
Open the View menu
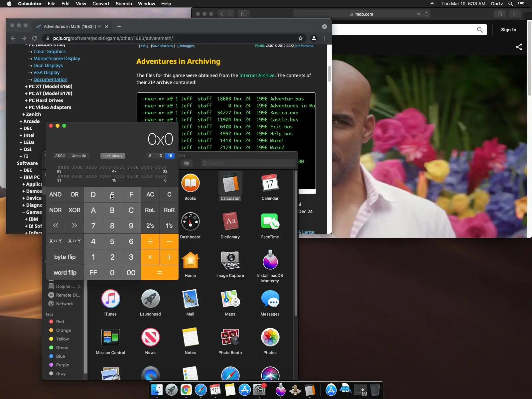(x=81, y=4)
